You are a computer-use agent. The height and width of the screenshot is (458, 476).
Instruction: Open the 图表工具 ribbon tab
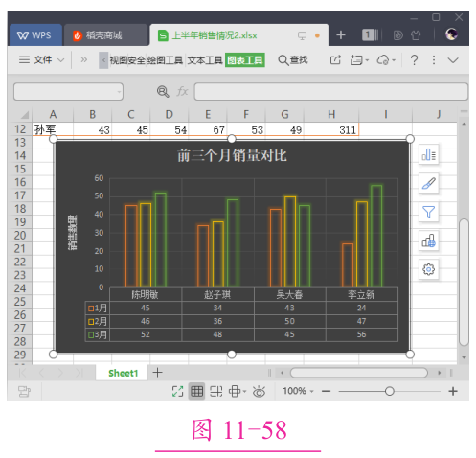[245, 60]
